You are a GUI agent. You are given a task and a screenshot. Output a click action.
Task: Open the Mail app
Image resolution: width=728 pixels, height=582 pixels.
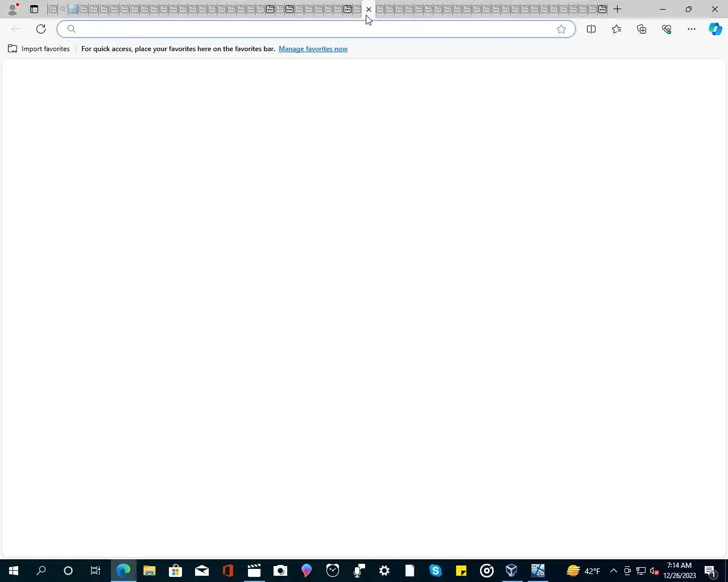[x=202, y=571]
